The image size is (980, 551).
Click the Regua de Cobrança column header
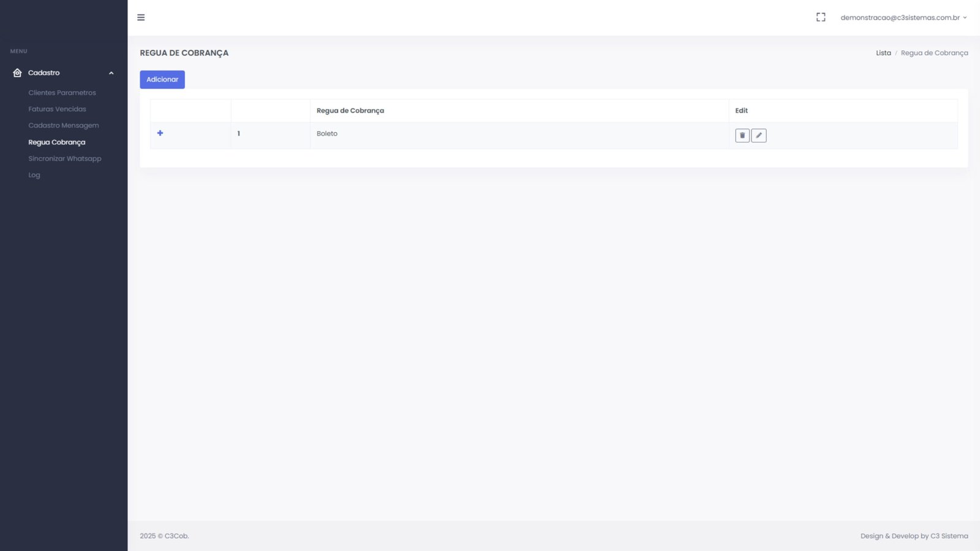tap(350, 111)
